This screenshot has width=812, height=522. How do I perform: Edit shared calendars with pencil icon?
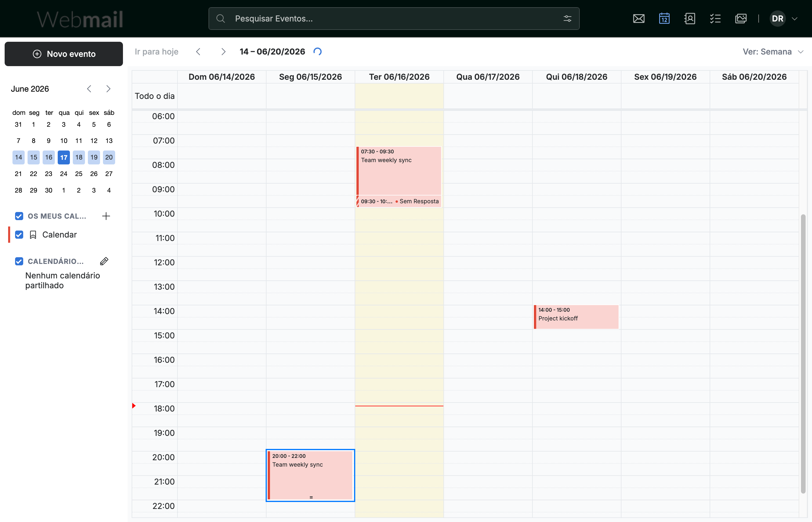pyautogui.click(x=104, y=261)
